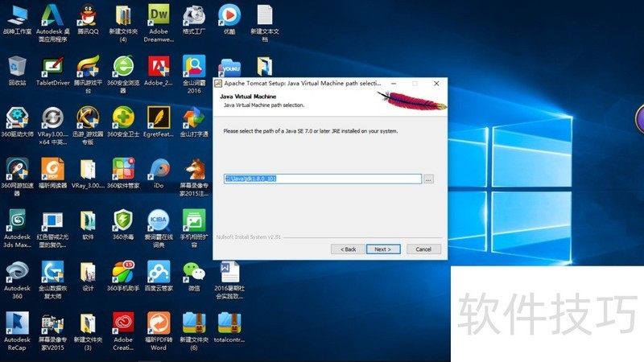Select the Autodesk ReCap icon
The image size is (644, 362).
point(17,323)
